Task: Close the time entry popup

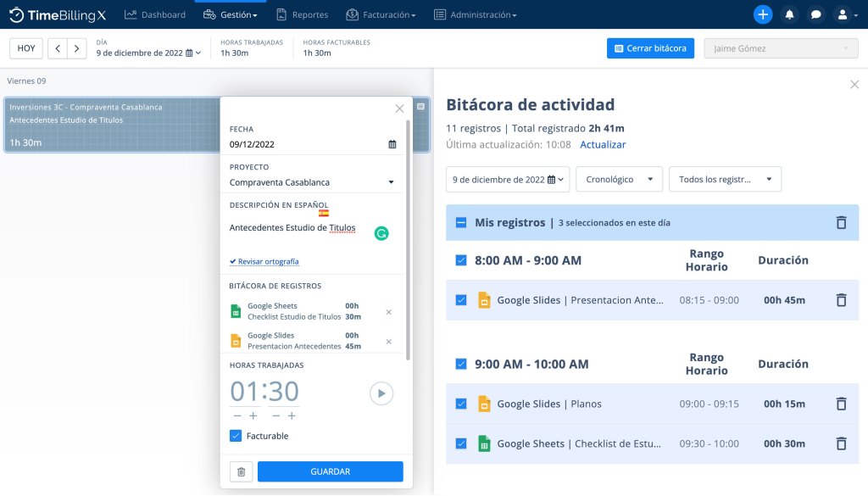Action: pyautogui.click(x=400, y=109)
